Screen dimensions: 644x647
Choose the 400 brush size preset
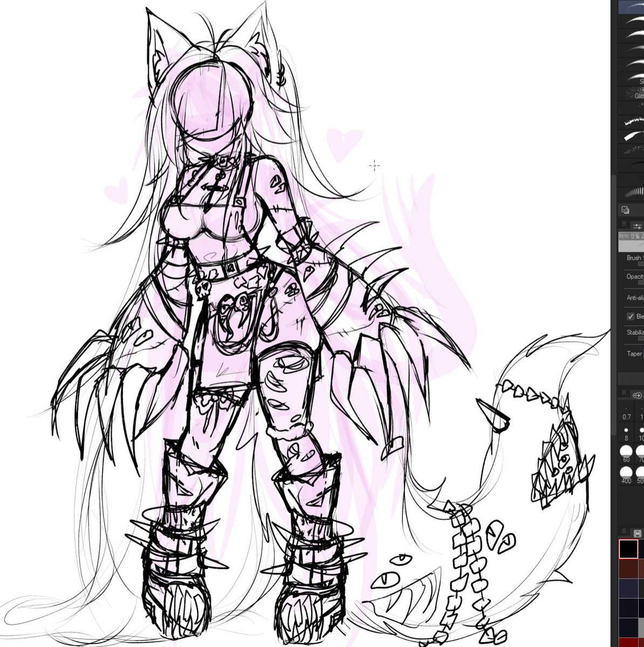[627, 475]
